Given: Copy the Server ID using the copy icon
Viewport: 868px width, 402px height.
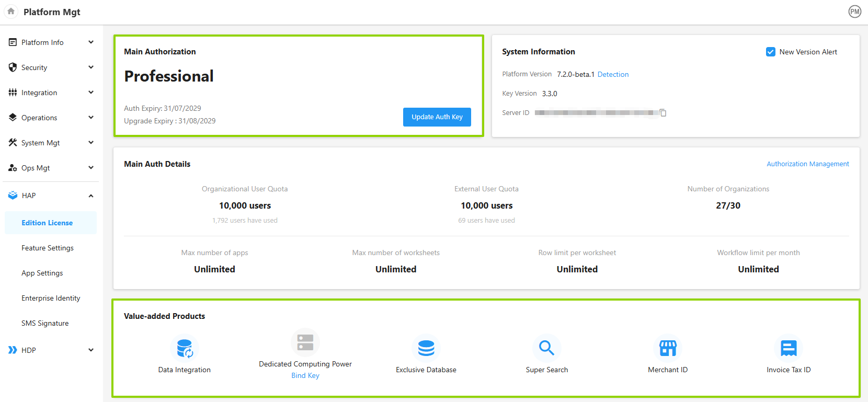Looking at the screenshot, I should pos(663,113).
